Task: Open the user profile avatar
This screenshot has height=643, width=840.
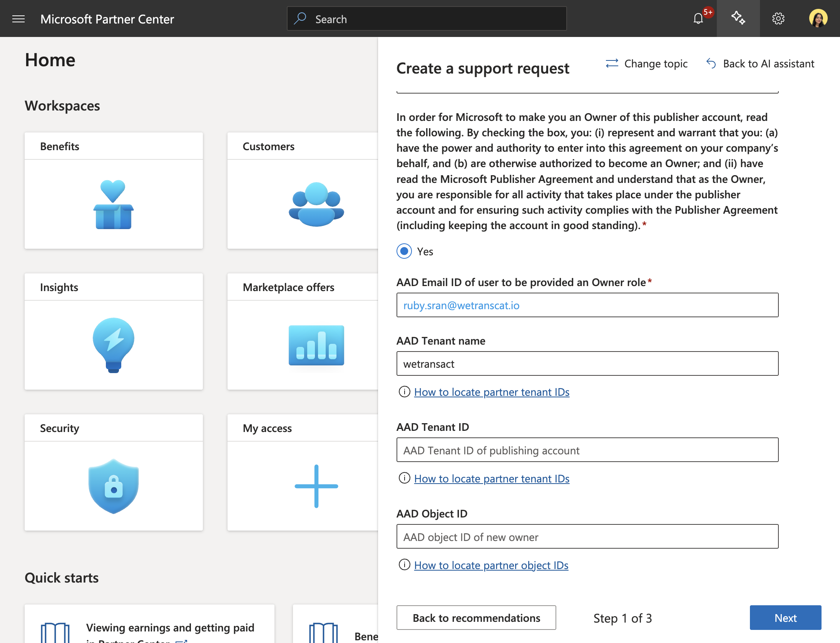Action: 818,18
